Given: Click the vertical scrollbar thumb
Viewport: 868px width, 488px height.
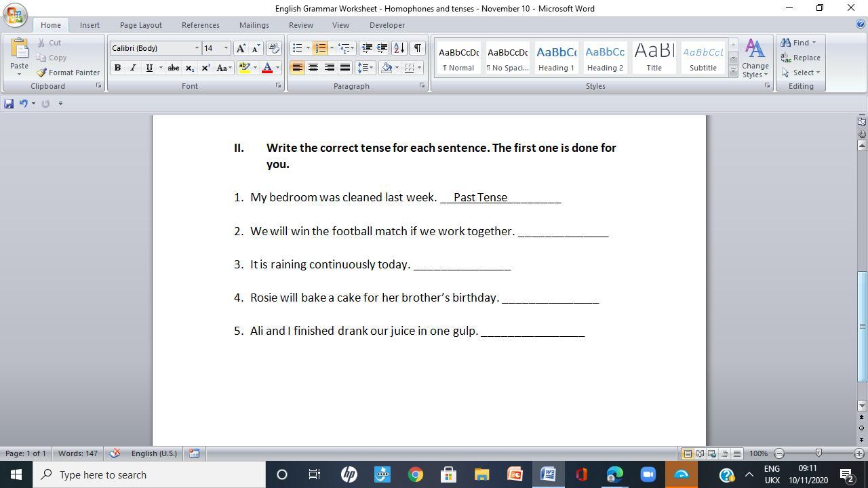Looking at the screenshot, I should click(x=862, y=327).
